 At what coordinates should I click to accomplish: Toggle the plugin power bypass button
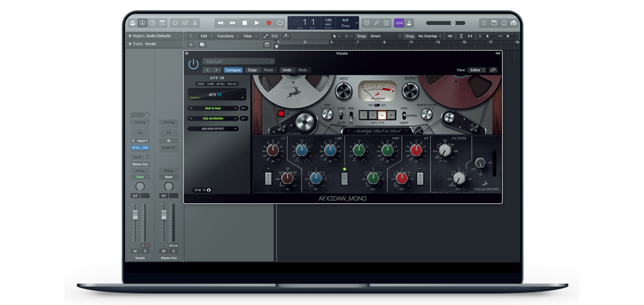pyautogui.click(x=193, y=64)
